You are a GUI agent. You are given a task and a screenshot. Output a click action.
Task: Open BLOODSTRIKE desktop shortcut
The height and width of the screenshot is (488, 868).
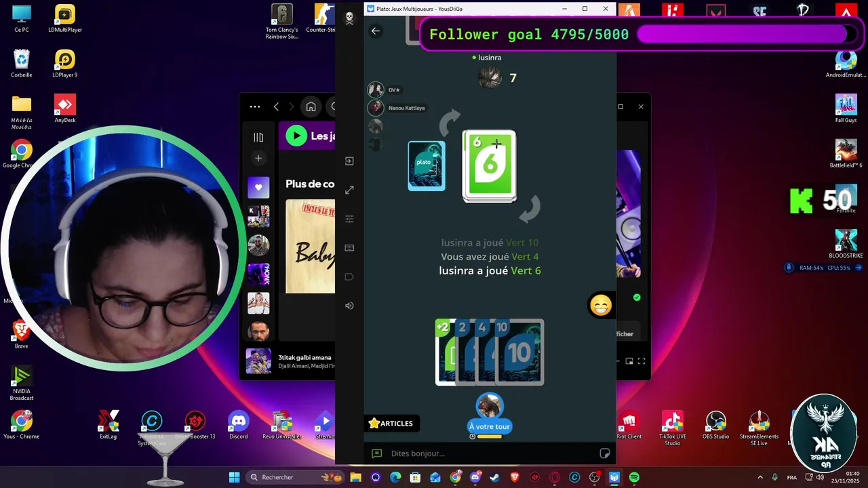(846, 245)
